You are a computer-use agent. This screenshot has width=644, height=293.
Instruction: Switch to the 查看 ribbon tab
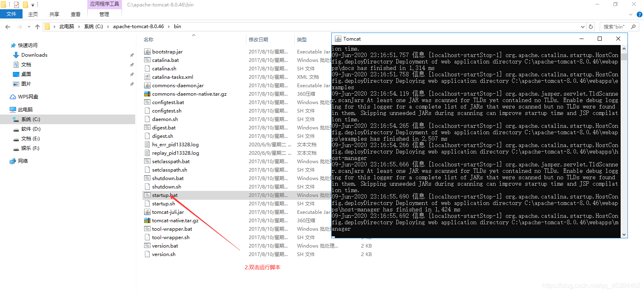pyautogui.click(x=76, y=14)
